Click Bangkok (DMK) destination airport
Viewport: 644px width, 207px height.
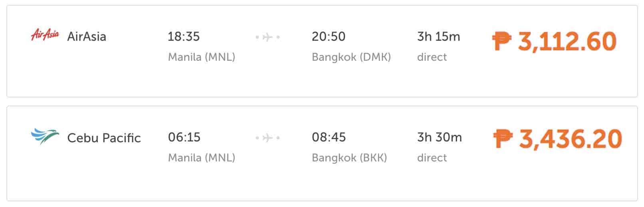coord(351,57)
